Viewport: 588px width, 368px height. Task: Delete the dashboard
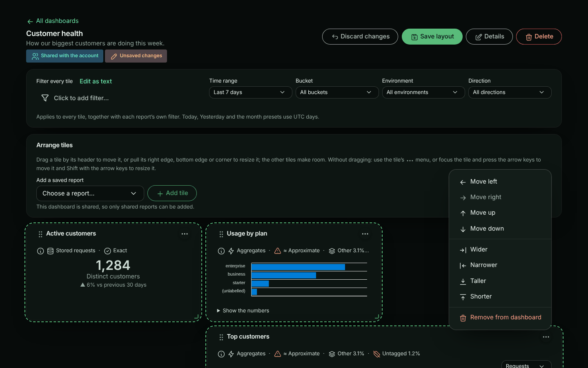539,37
